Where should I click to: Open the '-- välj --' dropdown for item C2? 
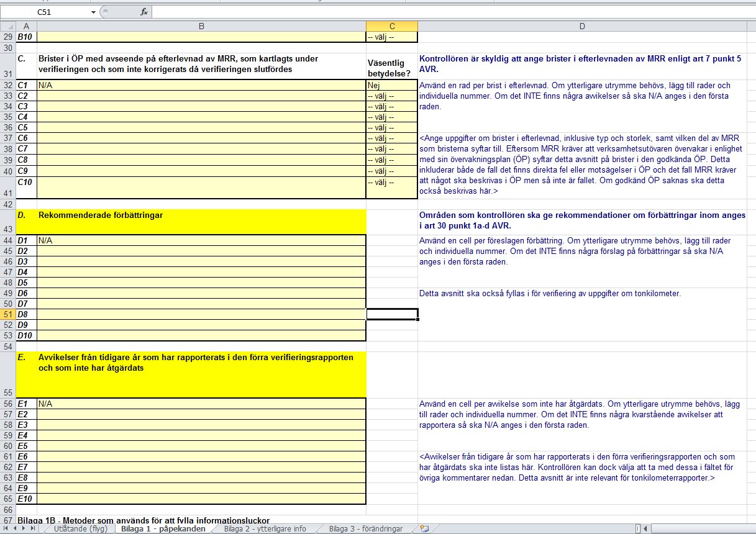coord(392,96)
